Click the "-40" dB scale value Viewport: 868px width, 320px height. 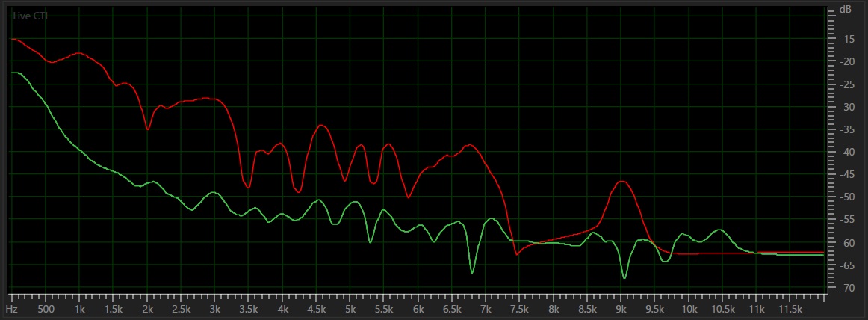[x=848, y=153]
